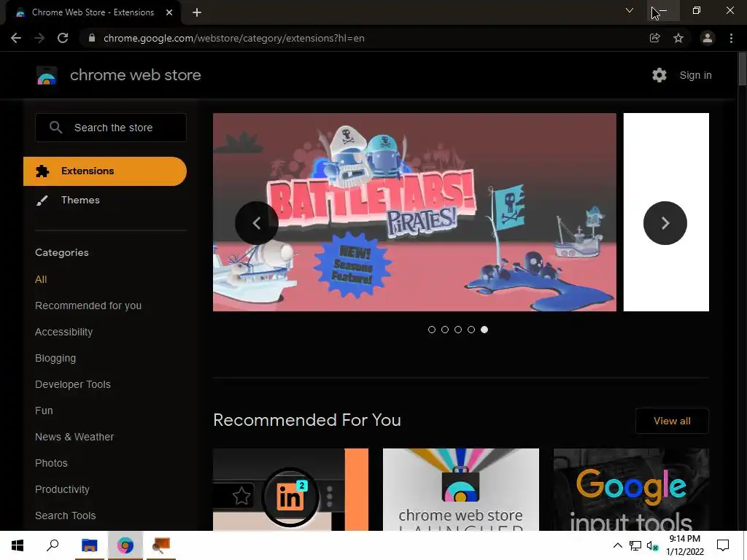Open File Explorer from taskbar
Screen dimensions: 747x560
point(89,545)
